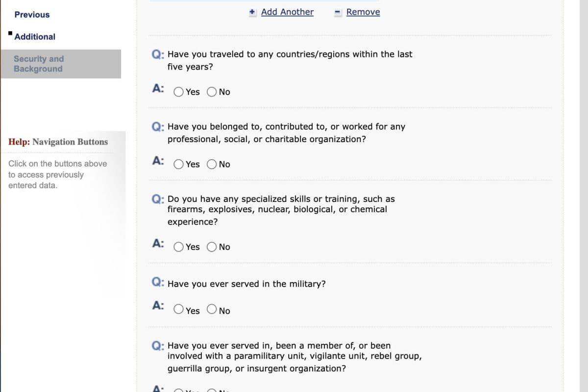Pick Yes for served in the military
This screenshot has width=588, height=392.
(x=179, y=309)
